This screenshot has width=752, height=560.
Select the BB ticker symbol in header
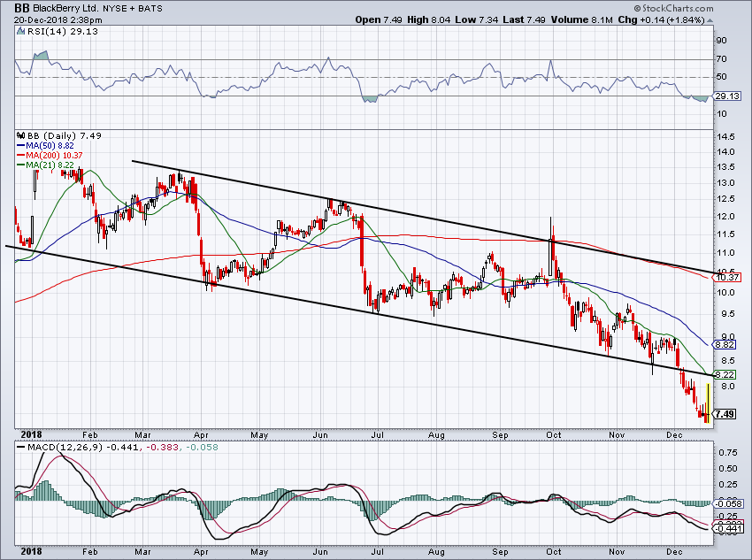coord(21,8)
